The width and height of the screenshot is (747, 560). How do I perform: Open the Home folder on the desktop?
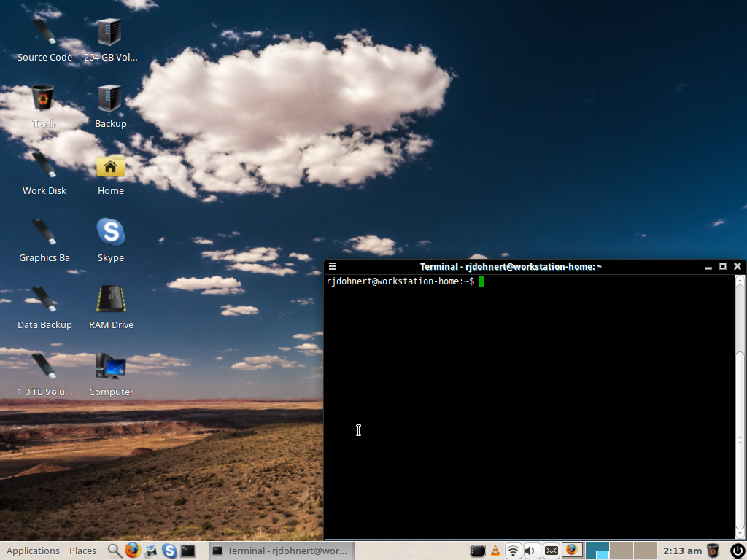[110, 166]
